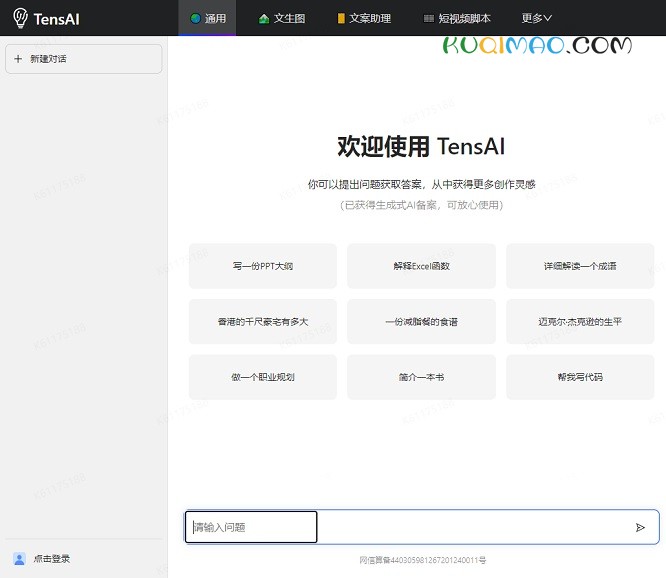Switch to the 通用 tab
Image resolution: width=666 pixels, height=578 pixels.
(x=207, y=18)
